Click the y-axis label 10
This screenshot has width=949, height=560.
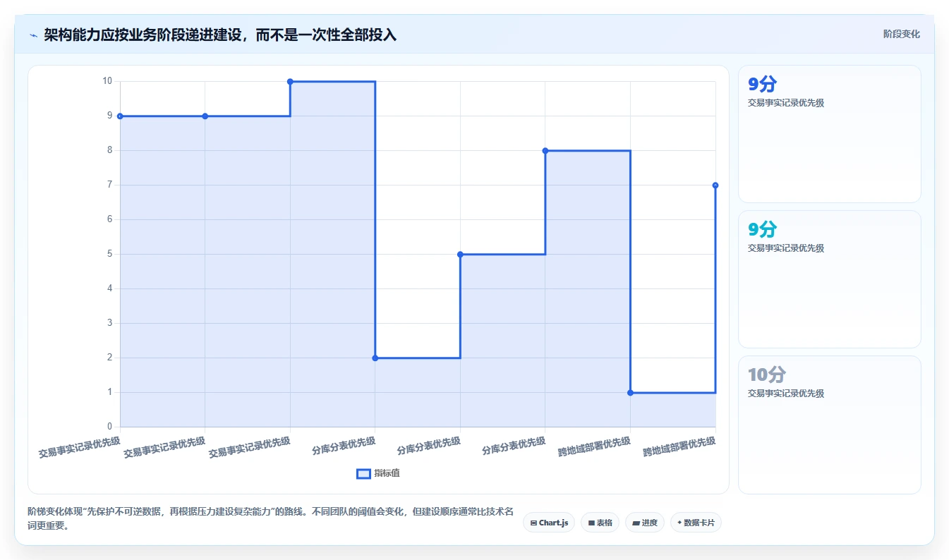(x=107, y=81)
